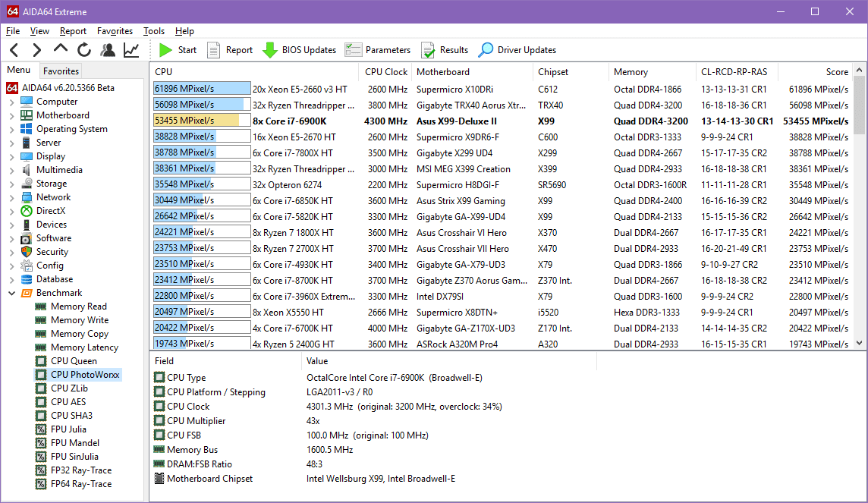868x503 pixels.
Task: Show benchmark Results
Action: (x=445, y=50)
